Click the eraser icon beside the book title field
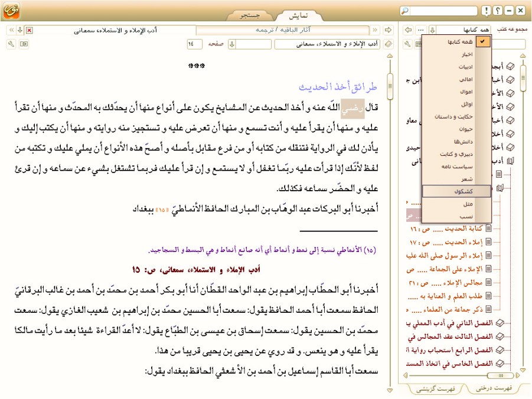The image size is (532, 399). click(389, 44)
